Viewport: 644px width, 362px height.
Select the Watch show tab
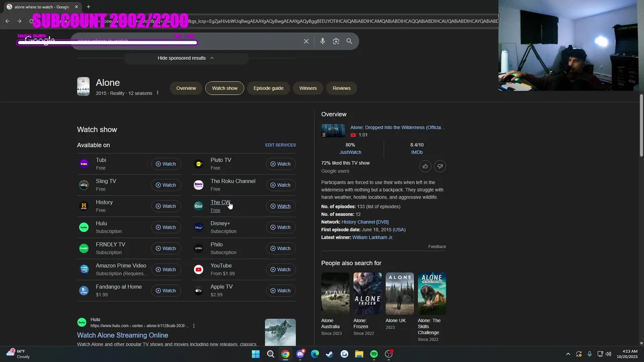(x=224, y=88)
